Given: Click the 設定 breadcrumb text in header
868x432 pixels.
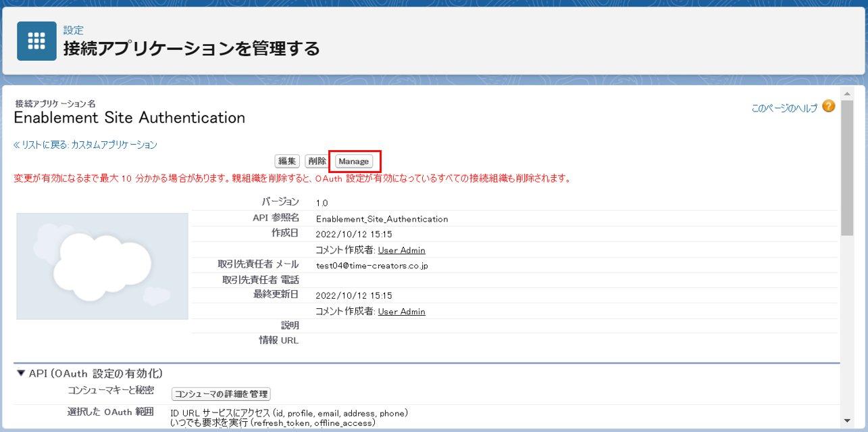Looking at the screenshot, I should point(73,30).
